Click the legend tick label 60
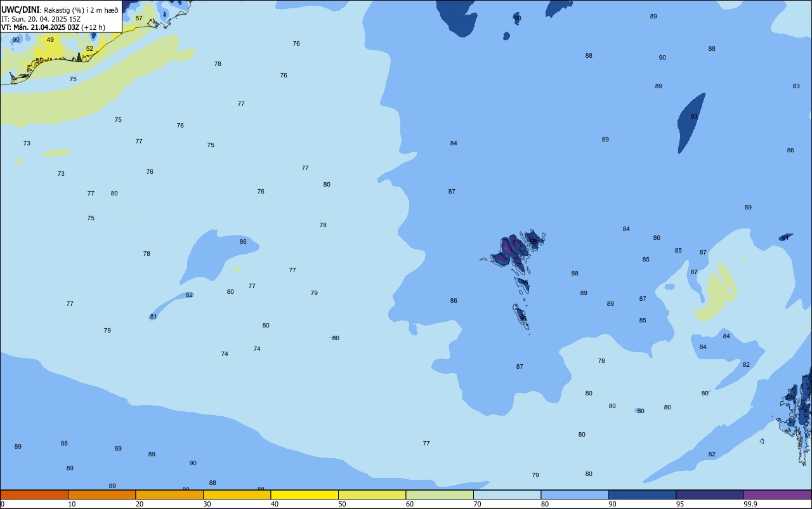This screenshot has width=812, height=509. [x=410, y=504]
